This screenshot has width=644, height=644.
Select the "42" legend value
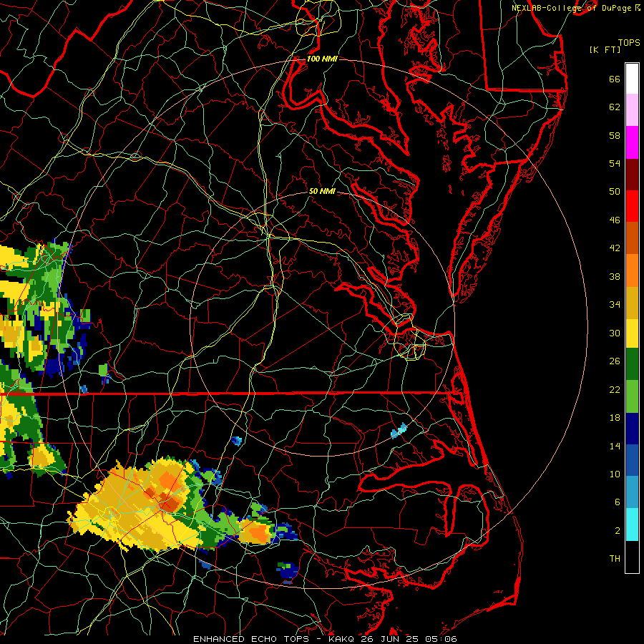(x=615, y=248)
